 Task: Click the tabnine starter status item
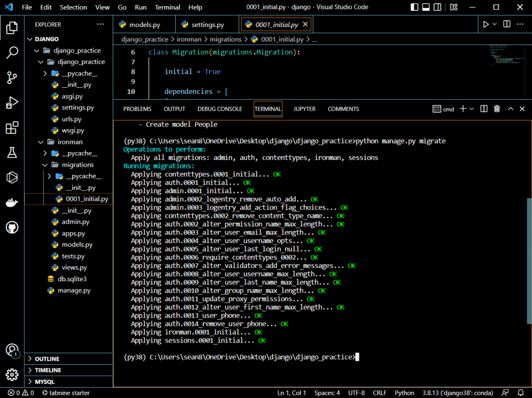coord(66,393)
